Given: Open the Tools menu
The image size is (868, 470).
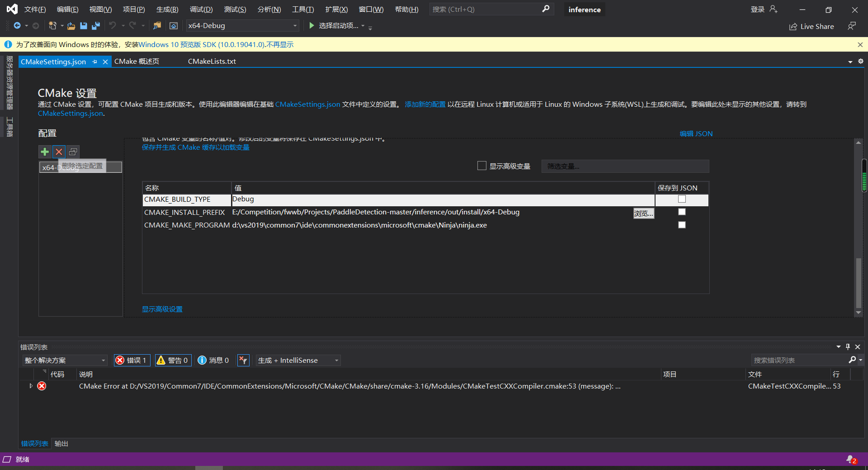Looking at the screenshot, I should 303,9.
